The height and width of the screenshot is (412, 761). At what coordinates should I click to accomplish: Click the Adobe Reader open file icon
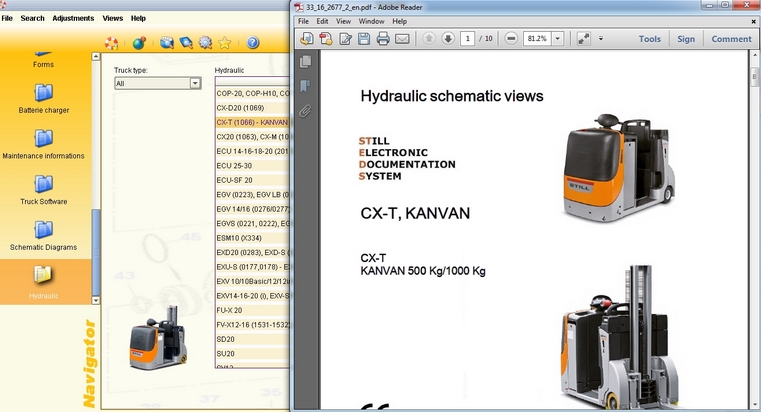coord(307,39)
